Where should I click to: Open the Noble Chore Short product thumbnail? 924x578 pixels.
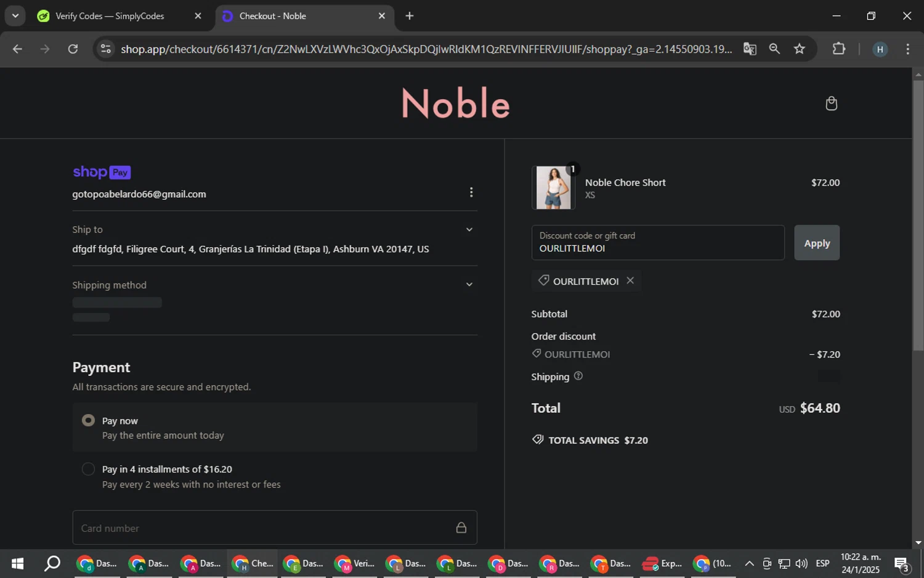point(553,187)
